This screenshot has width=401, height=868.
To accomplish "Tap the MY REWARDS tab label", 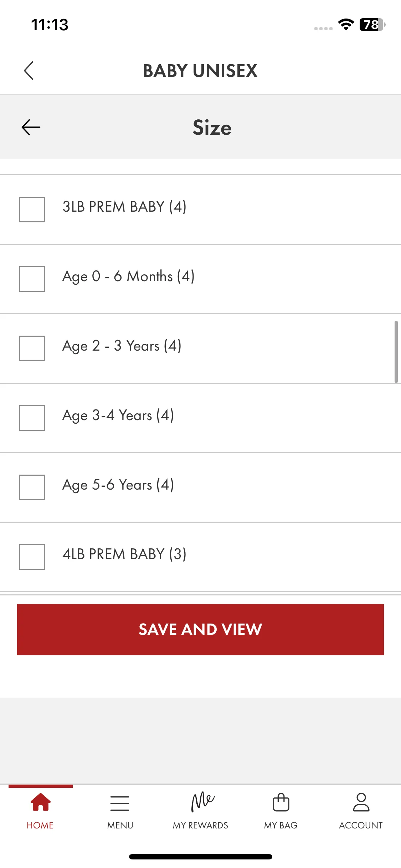I will click(x=200, y=825).
